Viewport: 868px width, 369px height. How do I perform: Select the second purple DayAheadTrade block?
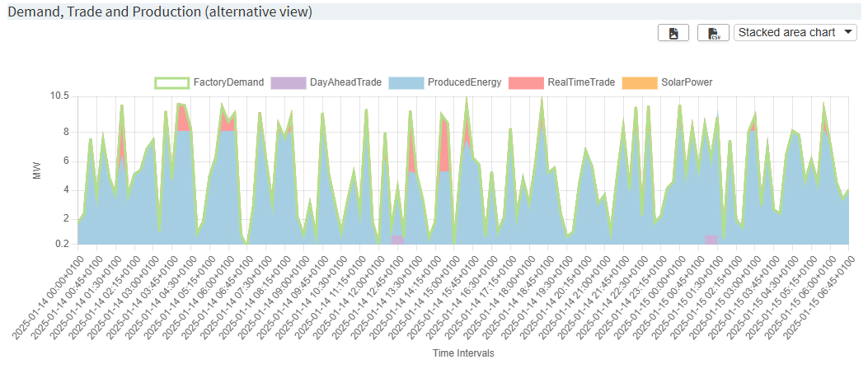[x=711, y=240]
